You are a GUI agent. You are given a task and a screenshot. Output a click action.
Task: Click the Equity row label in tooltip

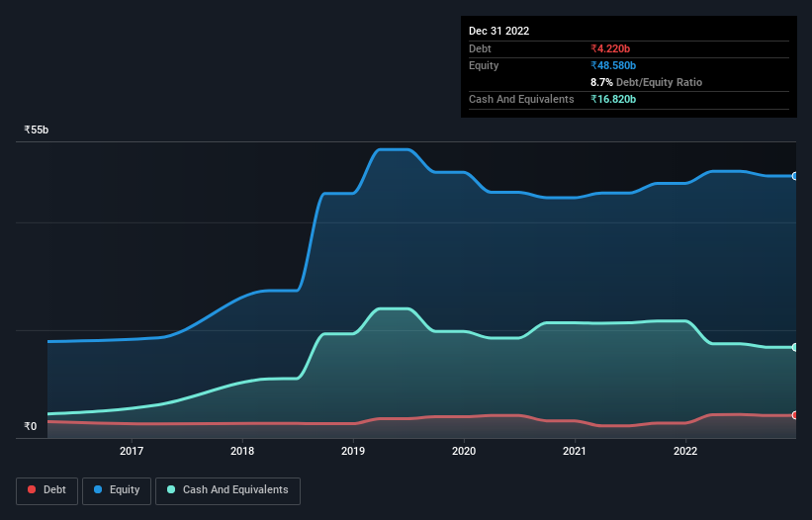484,65
